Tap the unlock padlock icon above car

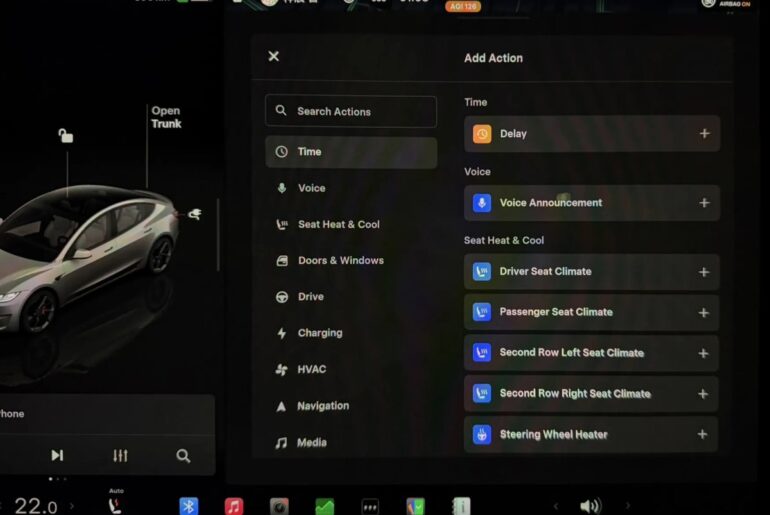(65, 136)
